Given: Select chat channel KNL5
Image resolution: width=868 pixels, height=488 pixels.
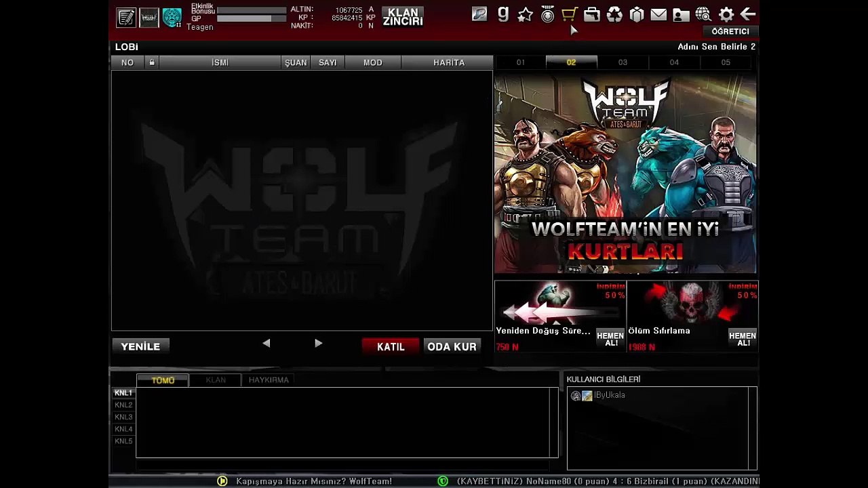Looking at the screenshot, I should pyautogui.click(x=123, y=442).
